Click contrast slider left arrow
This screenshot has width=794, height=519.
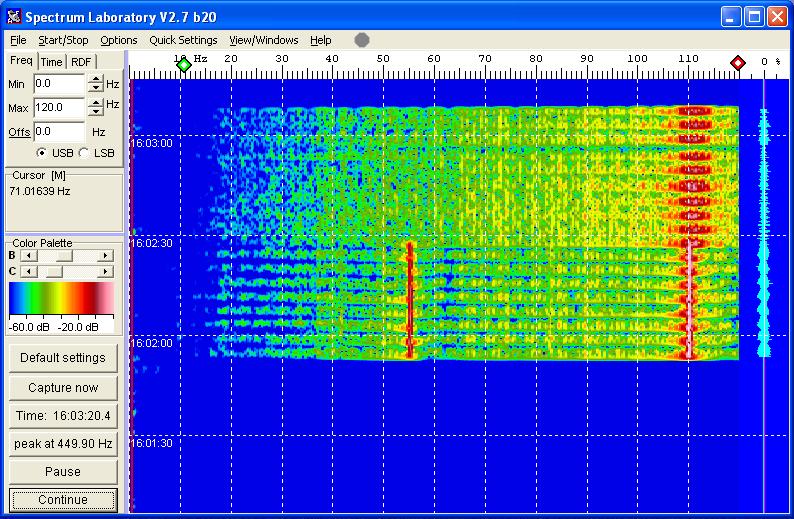point(27,271)
